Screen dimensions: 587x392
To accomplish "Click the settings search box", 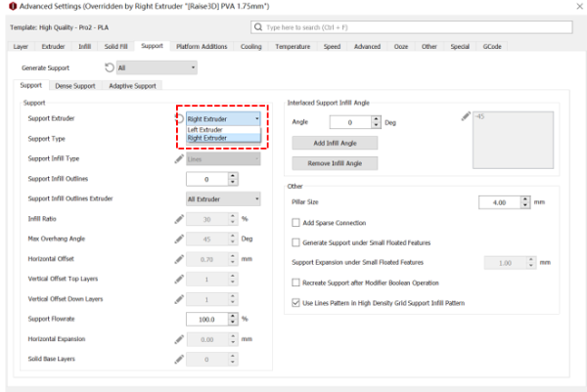I will click(x=411, y=27).
